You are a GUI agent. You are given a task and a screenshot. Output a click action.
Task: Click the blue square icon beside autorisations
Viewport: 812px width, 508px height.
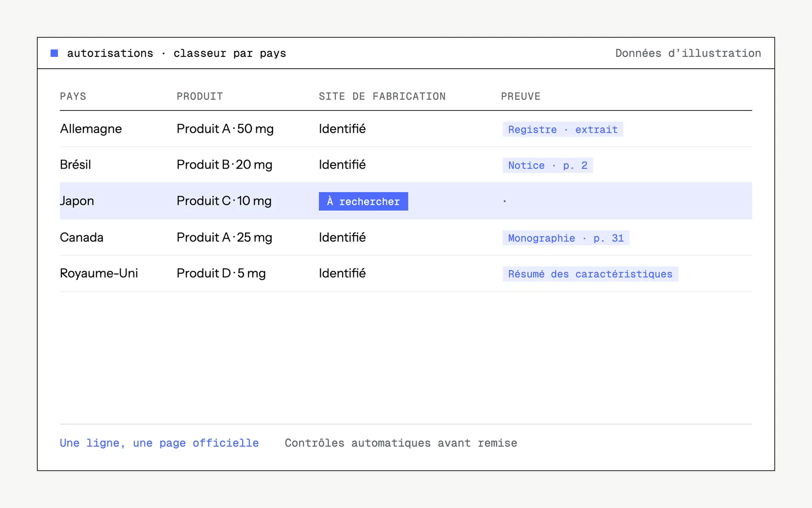(x=54, y=53)
